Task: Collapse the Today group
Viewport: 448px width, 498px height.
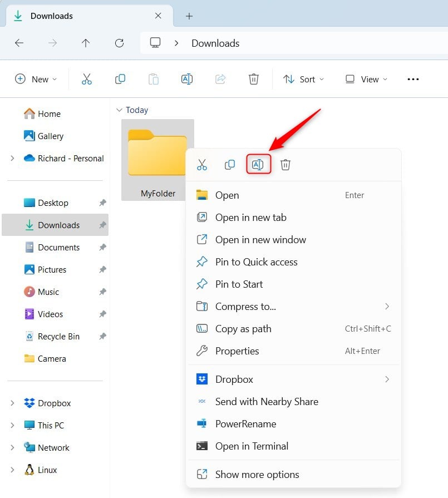Action: pyautogui.click(x=120, y=110)
